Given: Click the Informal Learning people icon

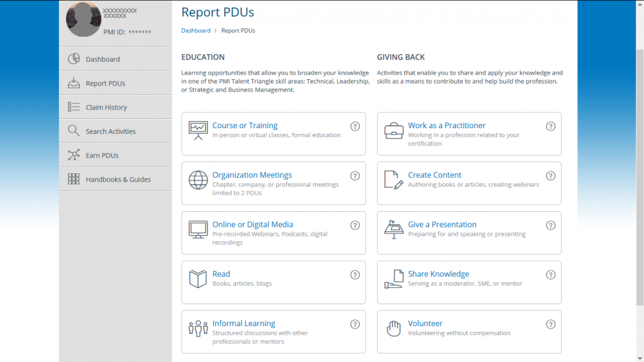Looking at the screenshot, I should coord(198,328).
